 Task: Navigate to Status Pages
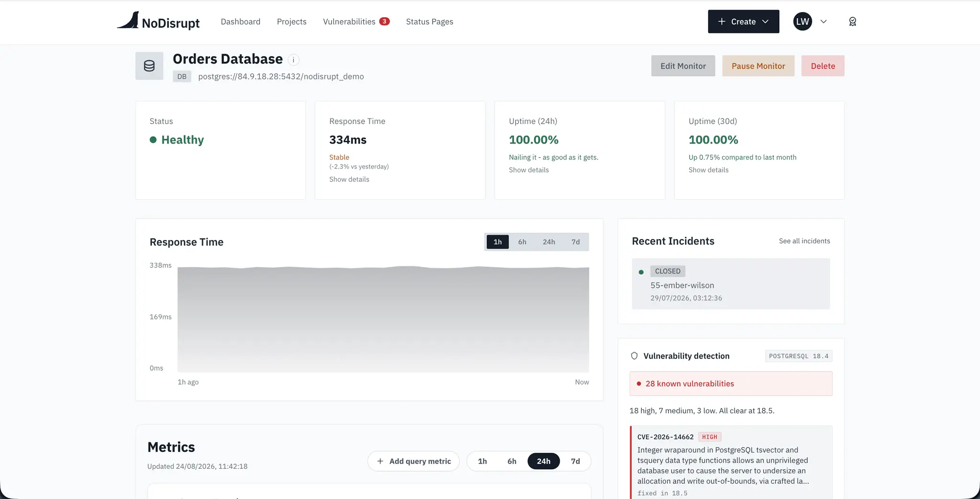coord(430,22)
